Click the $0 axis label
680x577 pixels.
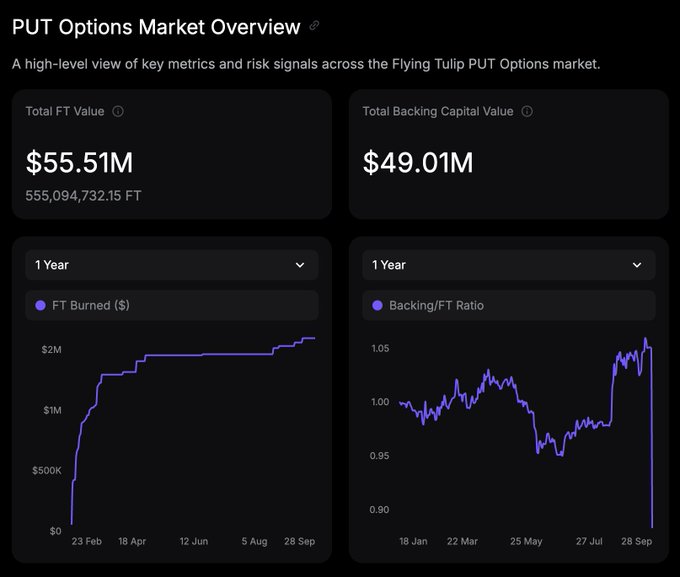55,531
